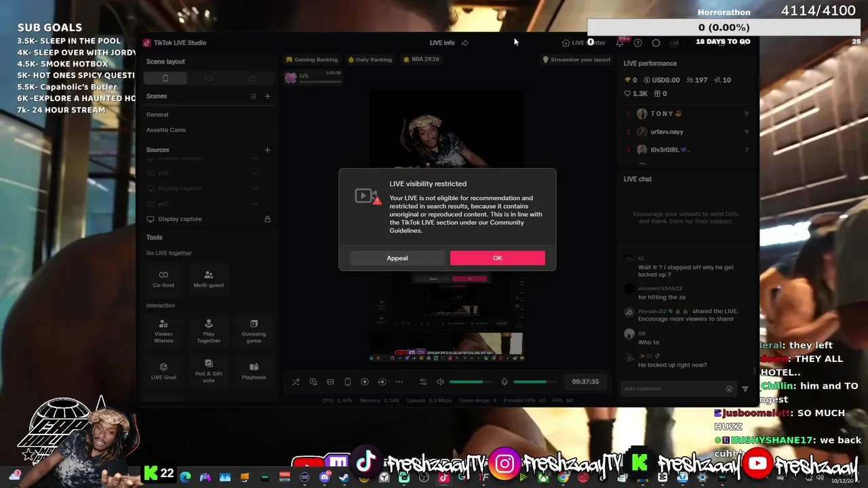The width and height of the screenshot is (868, 488).
Task: Open the audio mixer settings icon
Action: (x=422, y=382)
